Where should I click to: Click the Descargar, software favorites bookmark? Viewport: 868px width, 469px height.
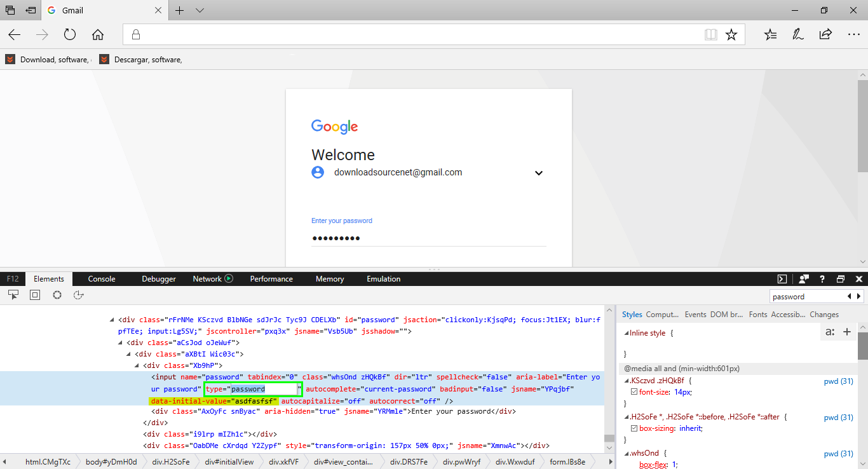point(140,59)
